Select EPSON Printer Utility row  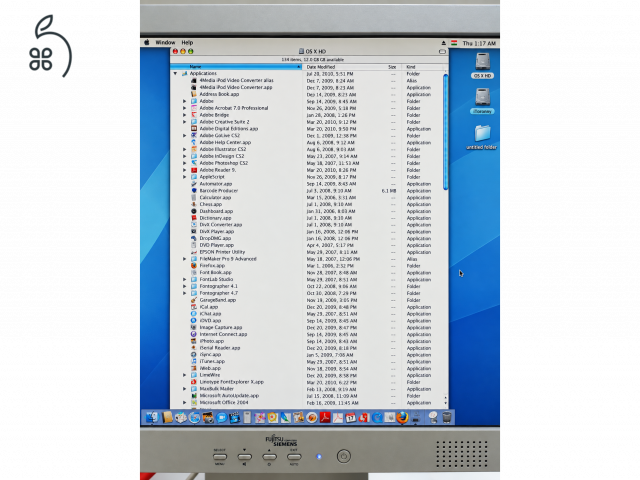pyautogui.click(x=306, y=252)
